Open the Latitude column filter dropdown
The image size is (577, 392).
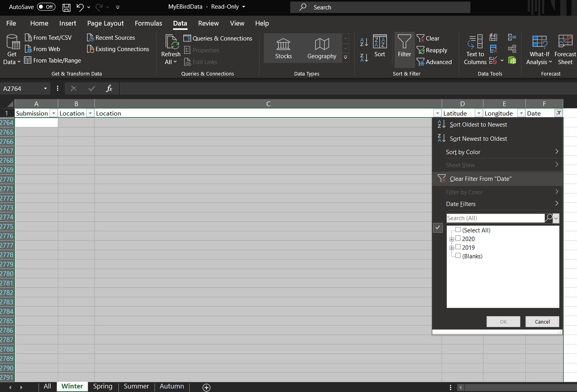coord(478,113)
